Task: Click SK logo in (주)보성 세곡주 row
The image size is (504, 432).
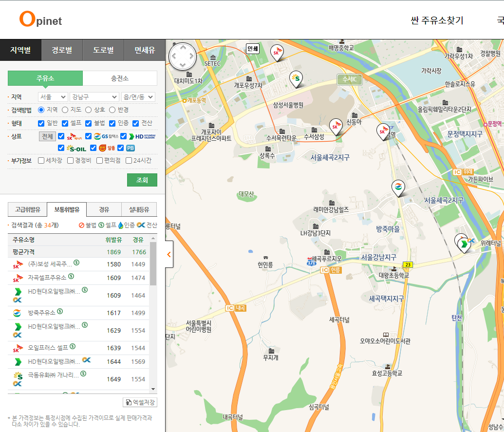Action: [x=18, y=264]
